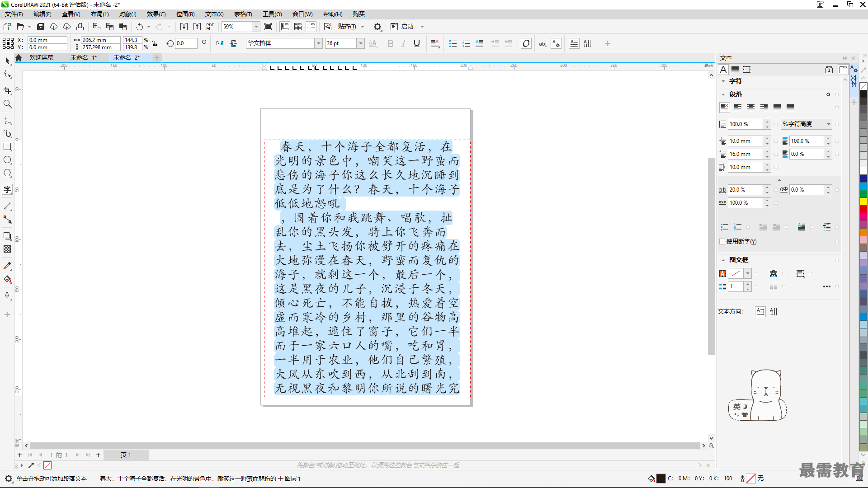Image resolution: width=868 pixels, height=488 pixels.
Task: Click the edit text ab| icon
Action: pyautogui.click(x=542, y=43)
